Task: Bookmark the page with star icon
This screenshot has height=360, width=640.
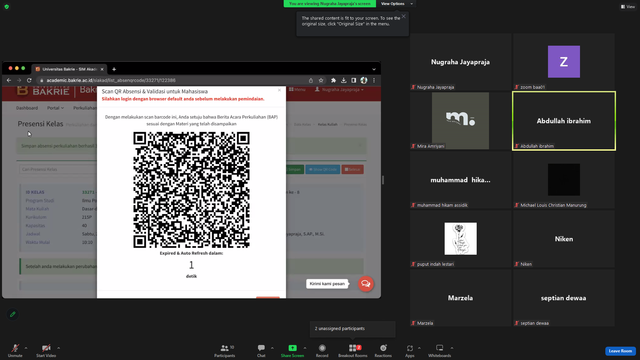Action: [x=321, y=80]
